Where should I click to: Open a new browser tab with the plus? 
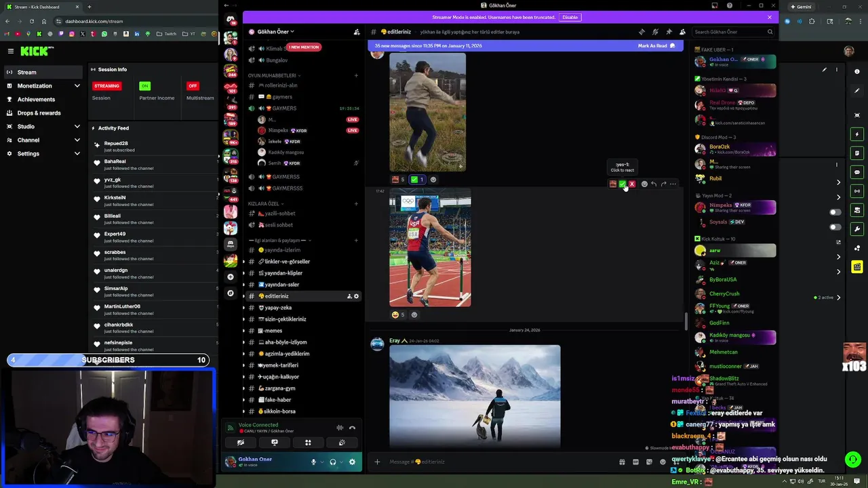pos(89,7)
